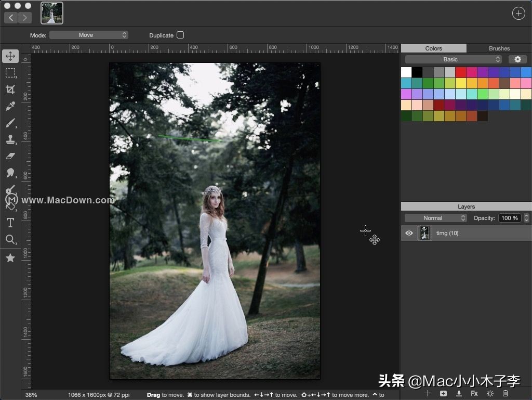The image size is (532, 400).
Task: Pick the red swatch in the Colors panel
Action: point(460,72)
